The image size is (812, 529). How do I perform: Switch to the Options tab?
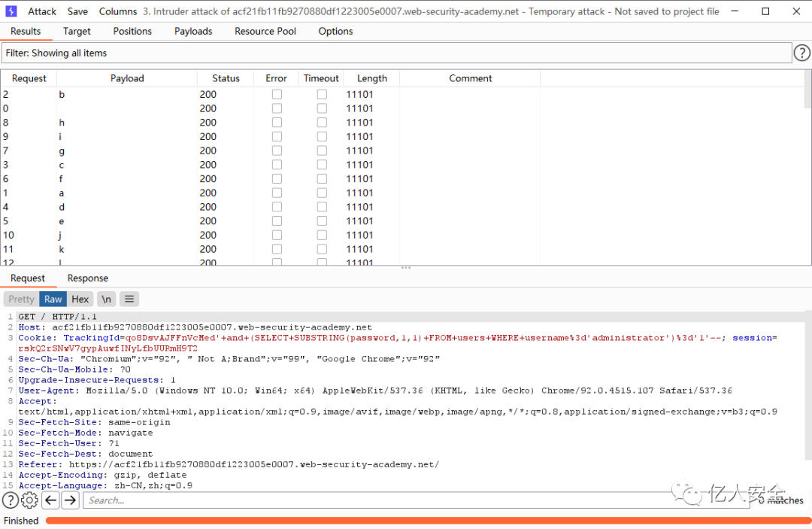coord(335,31)
